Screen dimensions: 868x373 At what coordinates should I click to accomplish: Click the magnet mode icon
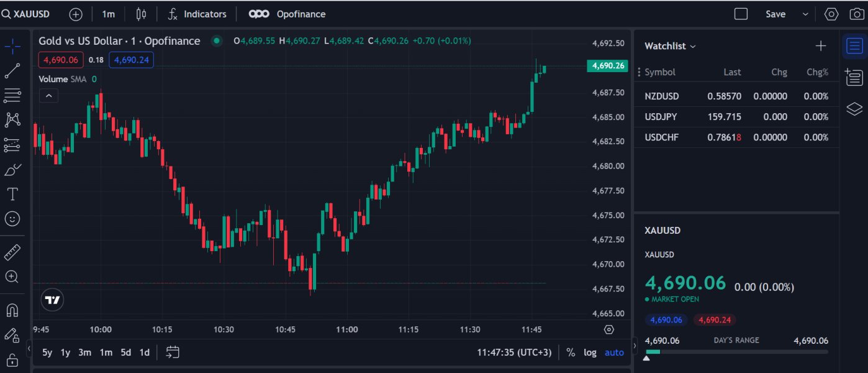(12, 310)
